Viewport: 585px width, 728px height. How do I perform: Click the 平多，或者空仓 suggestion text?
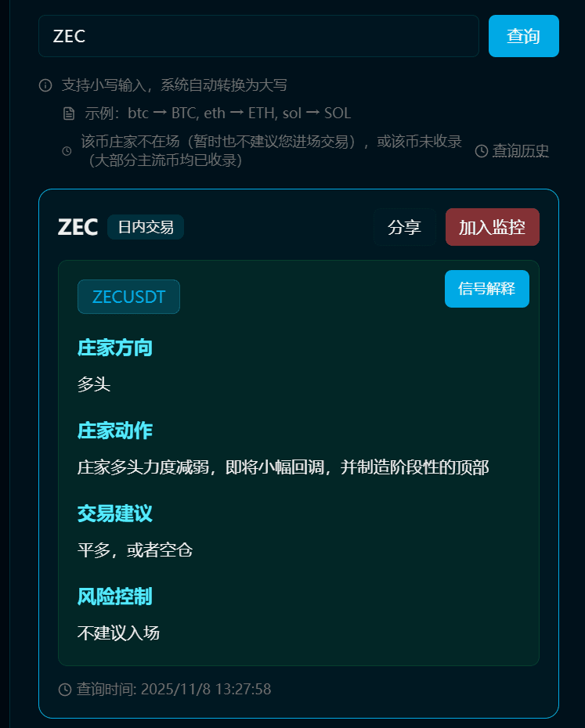click(135, 550)
